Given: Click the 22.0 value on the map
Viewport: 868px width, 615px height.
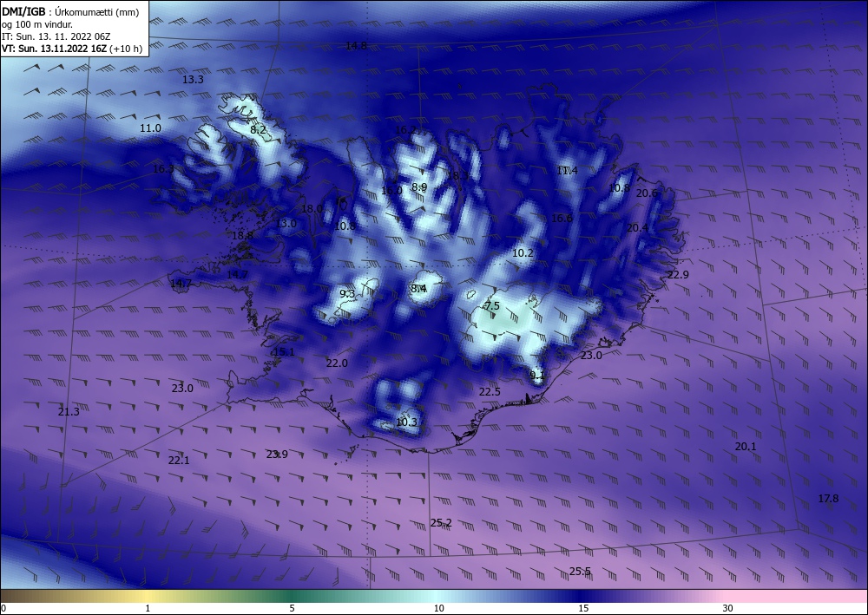Looking at the screenshot, I should (x=337, y=363).
